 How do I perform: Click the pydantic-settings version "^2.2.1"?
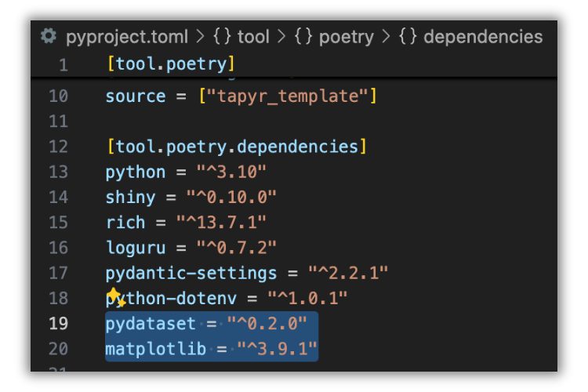tap(348, 273)
